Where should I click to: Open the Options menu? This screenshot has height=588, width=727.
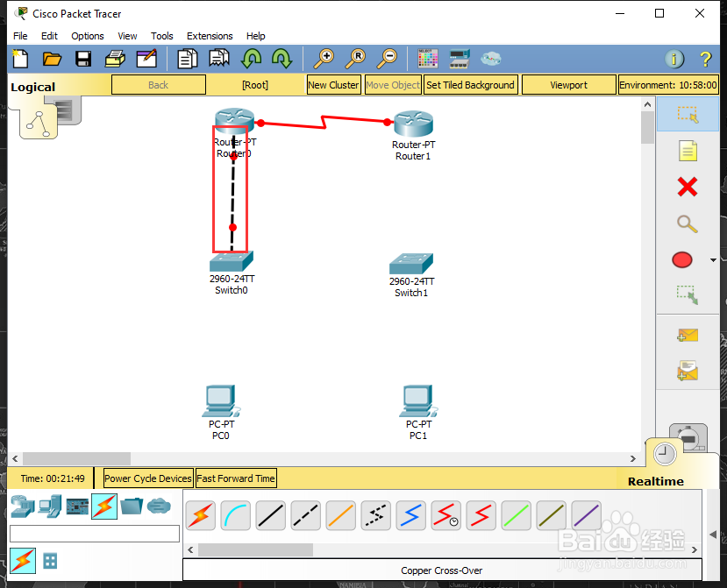click(x=87, y=36)
